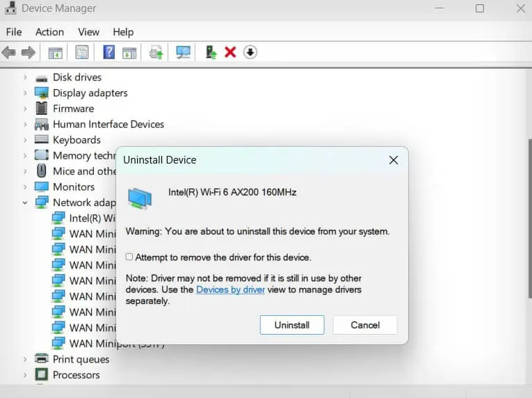Screen dimensions: 532x398
Task: Minimize the Device Manager window
Action: [x=440, y=8]
